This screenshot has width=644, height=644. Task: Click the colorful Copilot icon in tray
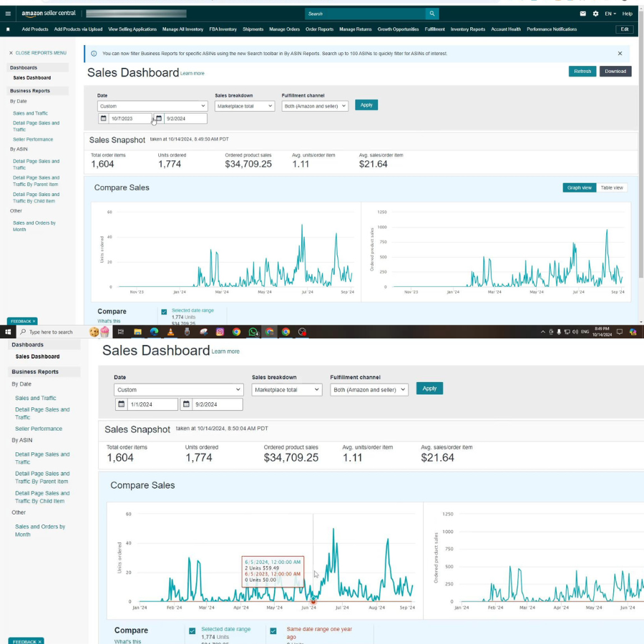point(633,332)
